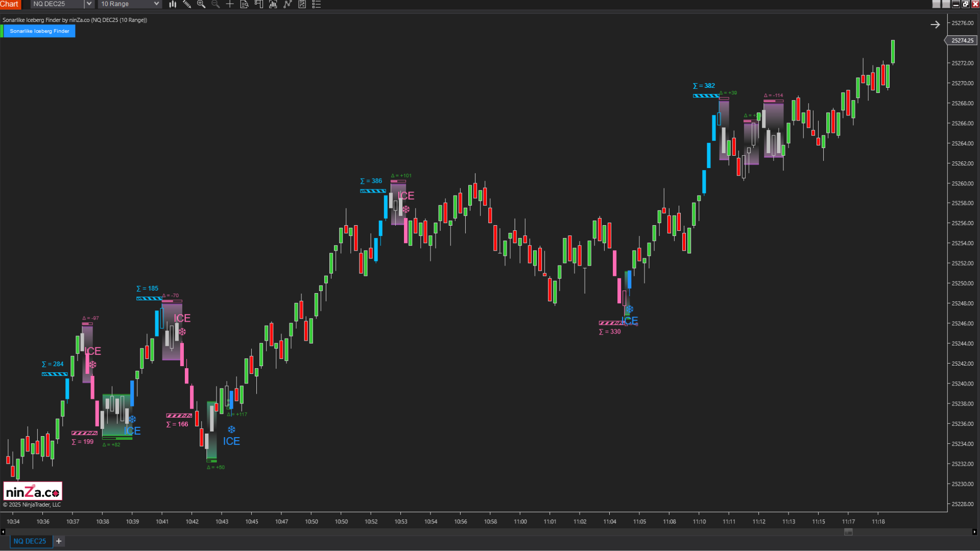980x551 pixels.
Task: Toggle the chart properties icon
Action: tap(302, 4)
